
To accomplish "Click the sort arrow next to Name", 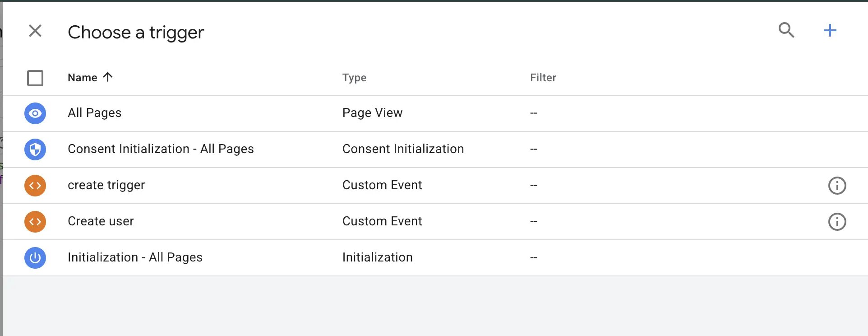I will 107,77.
